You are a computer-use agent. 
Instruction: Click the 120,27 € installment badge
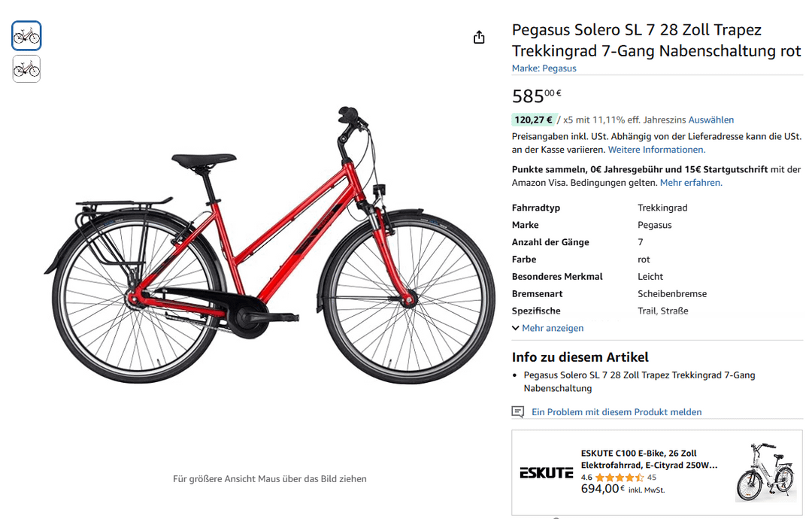coord(534,120)
